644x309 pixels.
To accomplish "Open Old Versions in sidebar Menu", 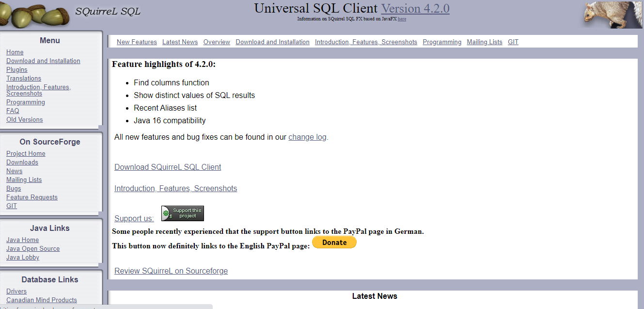I will tap(24, 120).
